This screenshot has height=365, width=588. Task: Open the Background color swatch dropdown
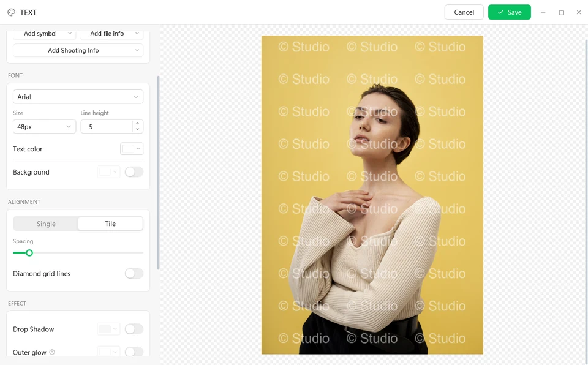coord(108,172)
